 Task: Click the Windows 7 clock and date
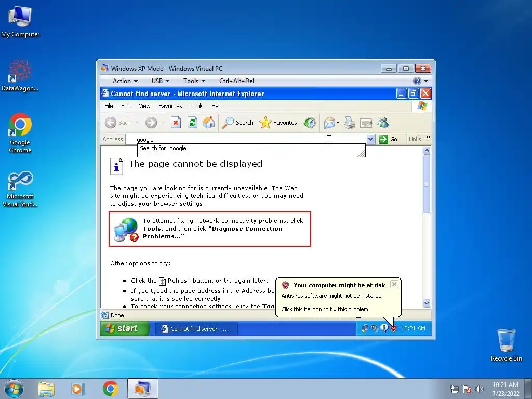tap(506, 389)
